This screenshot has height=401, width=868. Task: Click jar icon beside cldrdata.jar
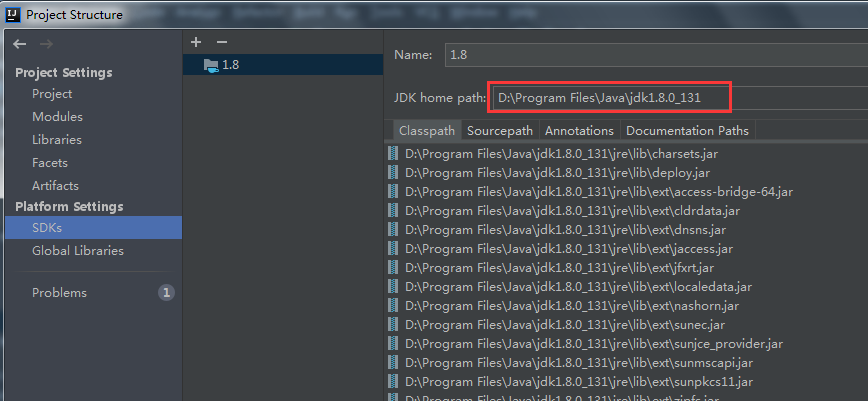tap(393, 210)
